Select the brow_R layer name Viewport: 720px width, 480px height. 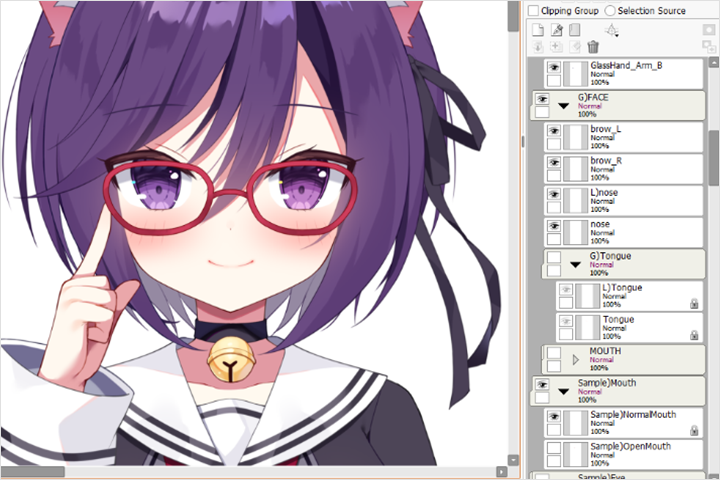pyautogui.click(x=606, y=161)
